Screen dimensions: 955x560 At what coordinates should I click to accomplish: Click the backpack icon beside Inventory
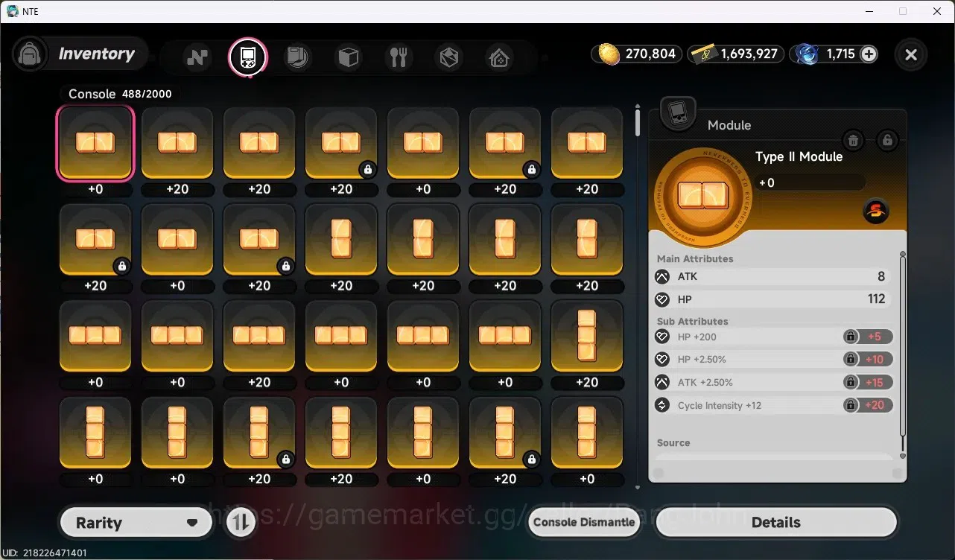pyautogui.click(x=31, y=54)
